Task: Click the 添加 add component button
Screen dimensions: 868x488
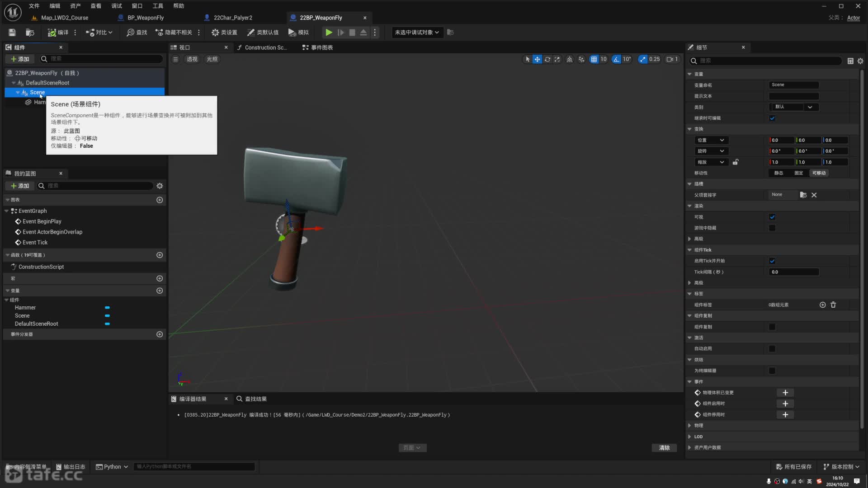Action: (x=20, y=59)
